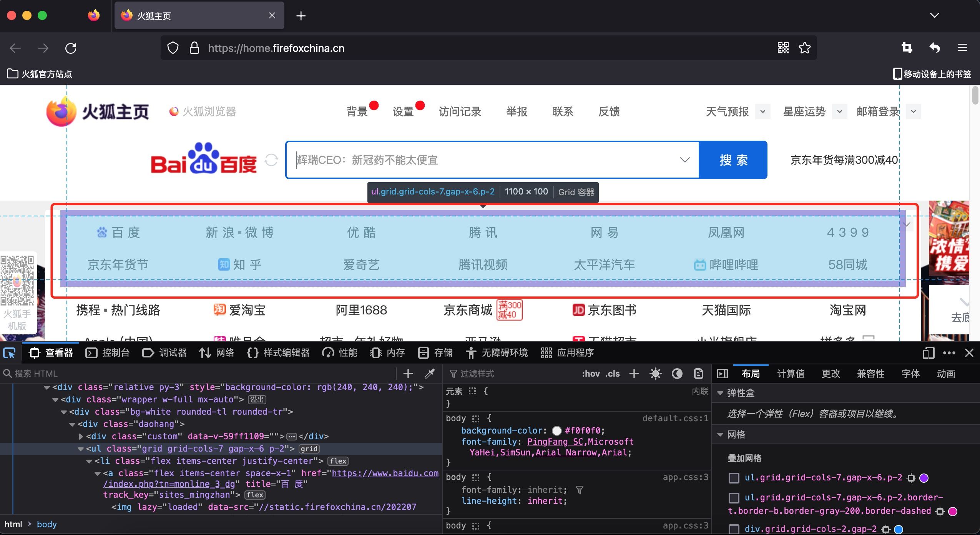Screen dimensions: 980x535
Task: Collapse the 弹性盒 section
Action: [x=721, y=393]
